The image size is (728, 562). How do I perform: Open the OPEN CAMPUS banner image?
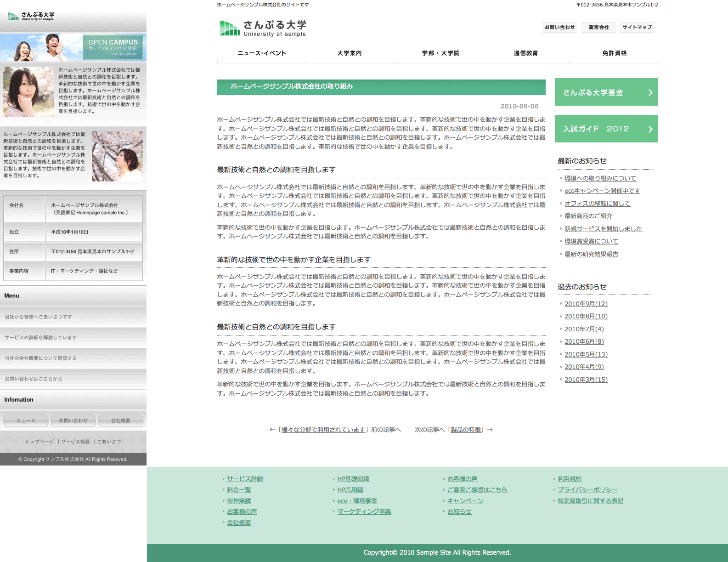click(73, 47)
